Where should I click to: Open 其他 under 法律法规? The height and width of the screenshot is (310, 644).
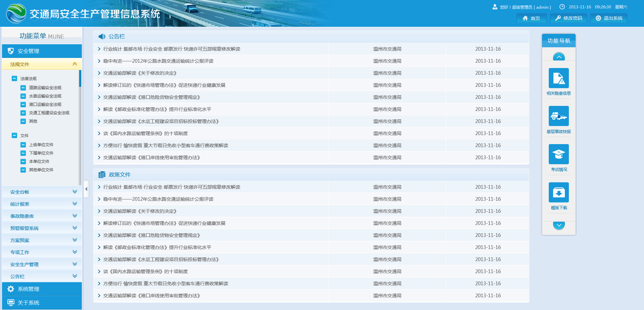pos(33,121)
